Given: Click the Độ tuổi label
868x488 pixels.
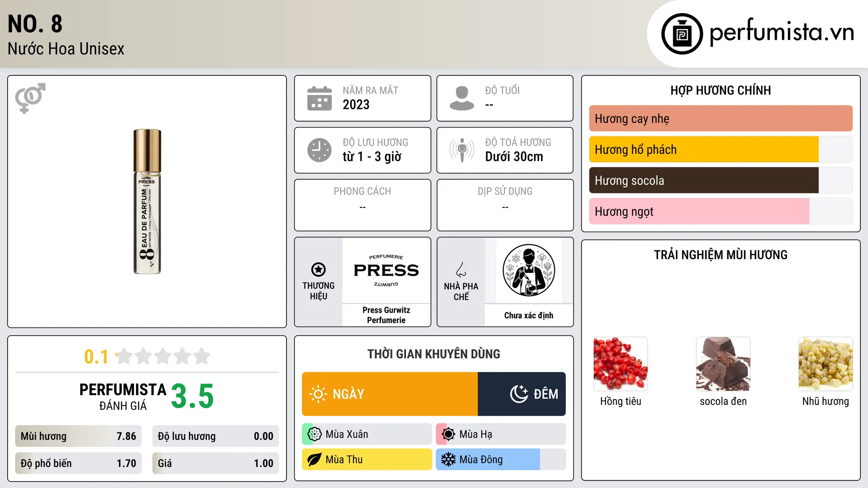Looking at the screenshot, I should (x=502, y=90).
